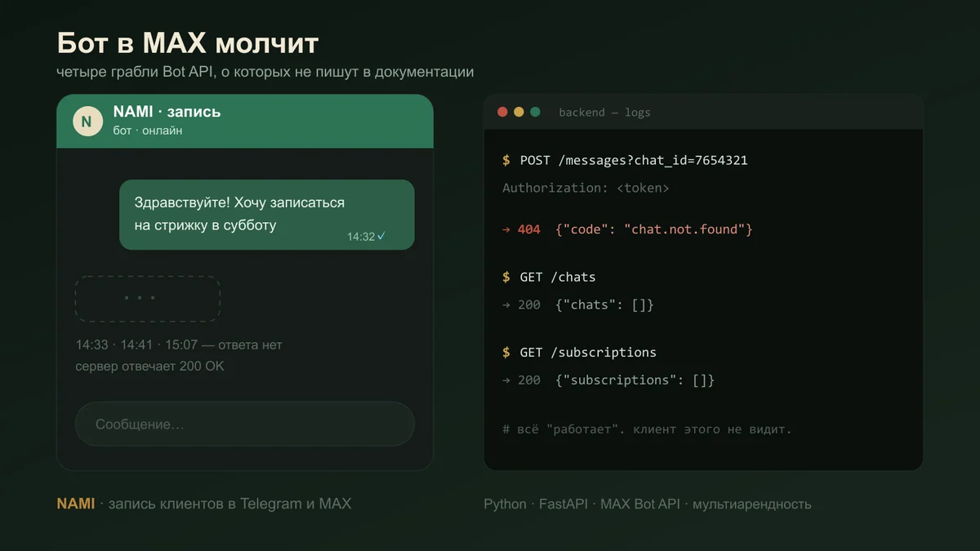The height and width of the screenshot is (551, 980).
Task: Click the red "404" error code
Action: 529,229
